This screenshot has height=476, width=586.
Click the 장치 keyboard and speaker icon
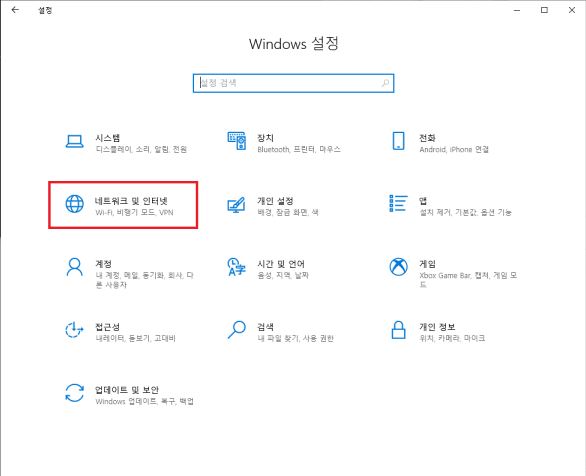(237, 141)
